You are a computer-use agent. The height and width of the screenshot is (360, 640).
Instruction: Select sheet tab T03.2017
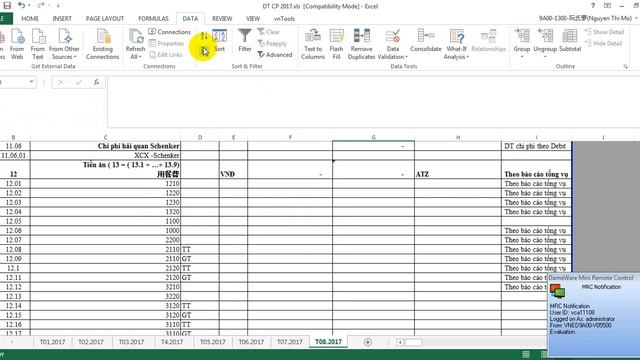131,342
